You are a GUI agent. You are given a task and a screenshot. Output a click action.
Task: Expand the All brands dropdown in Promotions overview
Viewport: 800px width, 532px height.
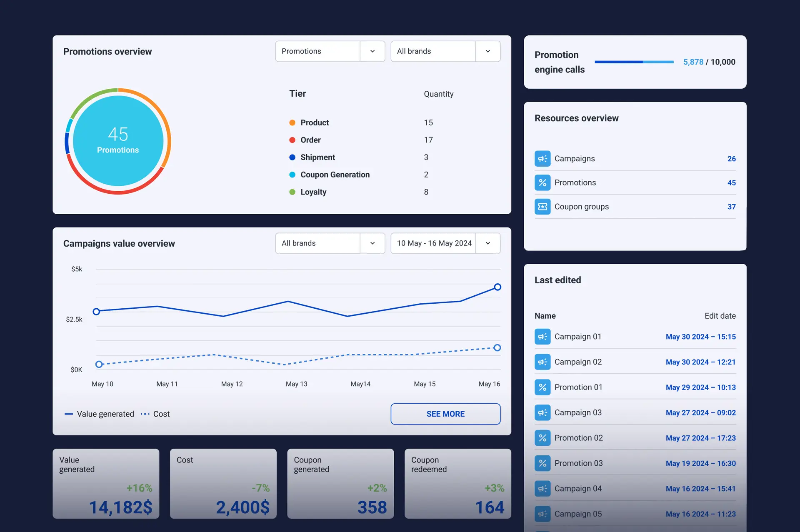tap(445, 51)
